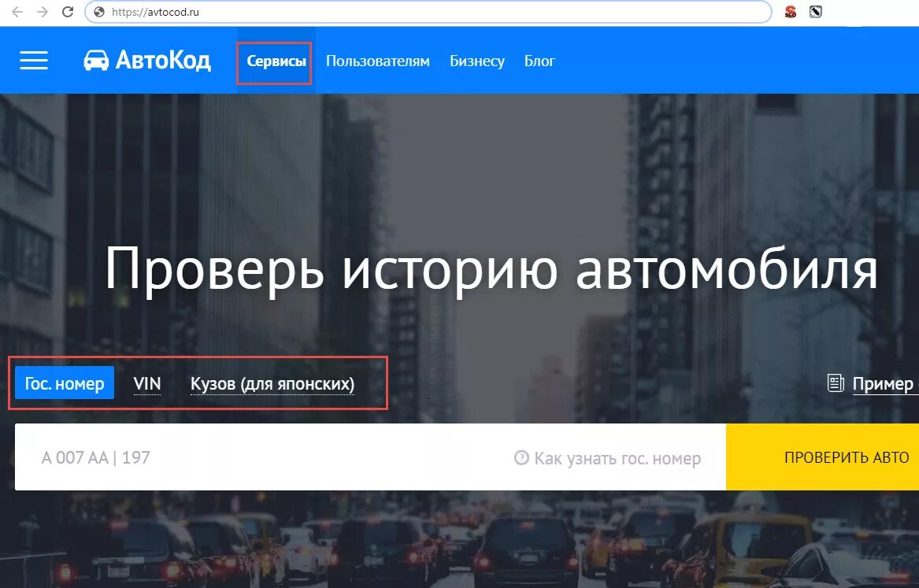
Task: Go to the Бизнесу section
Action: [477, 61]
